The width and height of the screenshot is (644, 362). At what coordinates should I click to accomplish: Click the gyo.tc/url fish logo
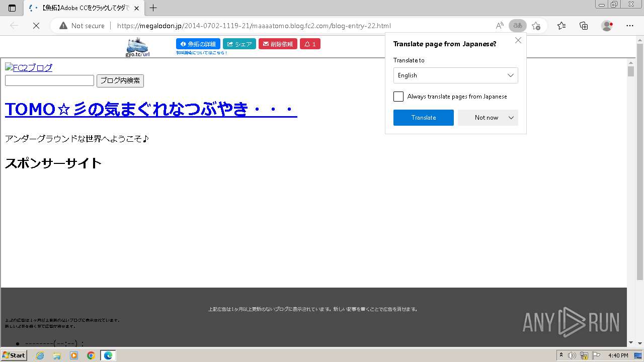[138, 47]
